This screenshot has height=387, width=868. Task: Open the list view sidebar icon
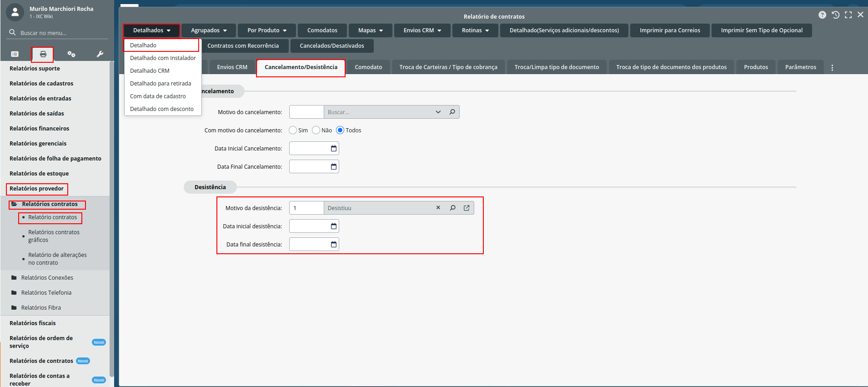click(15, 54)
